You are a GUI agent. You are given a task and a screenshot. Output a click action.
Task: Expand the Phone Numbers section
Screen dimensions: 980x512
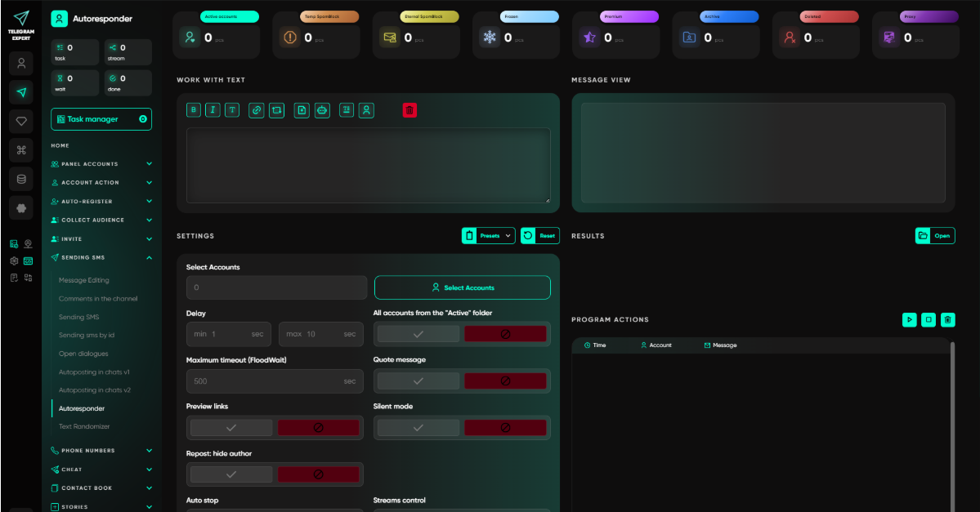tap(101, 451)
